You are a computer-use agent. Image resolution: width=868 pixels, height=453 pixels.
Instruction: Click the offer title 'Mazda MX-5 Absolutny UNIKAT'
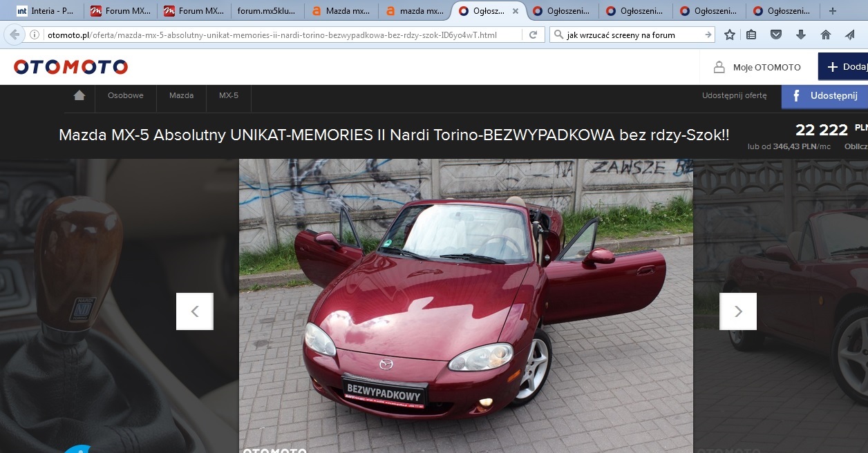click(x=394, y=135)
